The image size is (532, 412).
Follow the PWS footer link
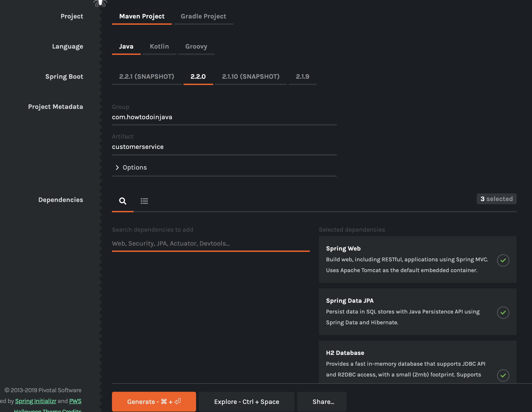(75, 401)
